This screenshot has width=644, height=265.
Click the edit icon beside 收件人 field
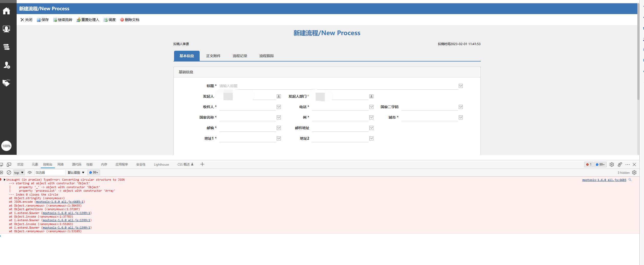pyautogui.click(x=279, y=107)
